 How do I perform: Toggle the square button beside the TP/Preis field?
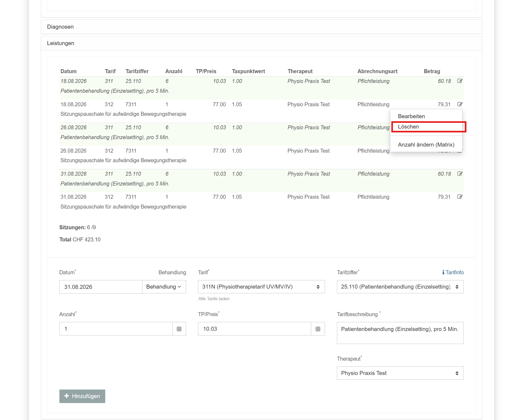click(318, 329)
